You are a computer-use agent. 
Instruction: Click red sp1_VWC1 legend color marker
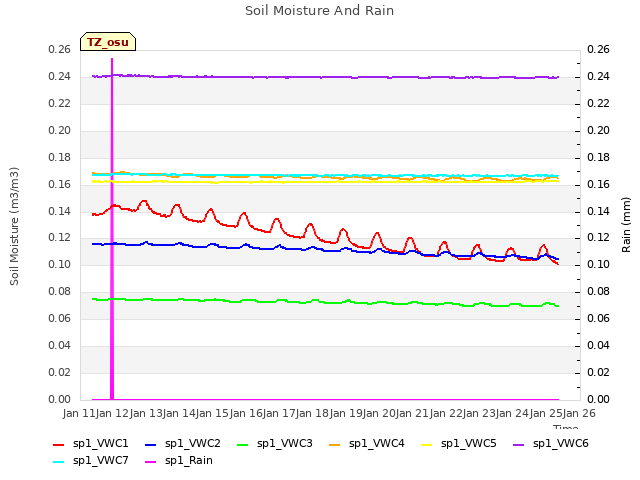coord(59,445)
